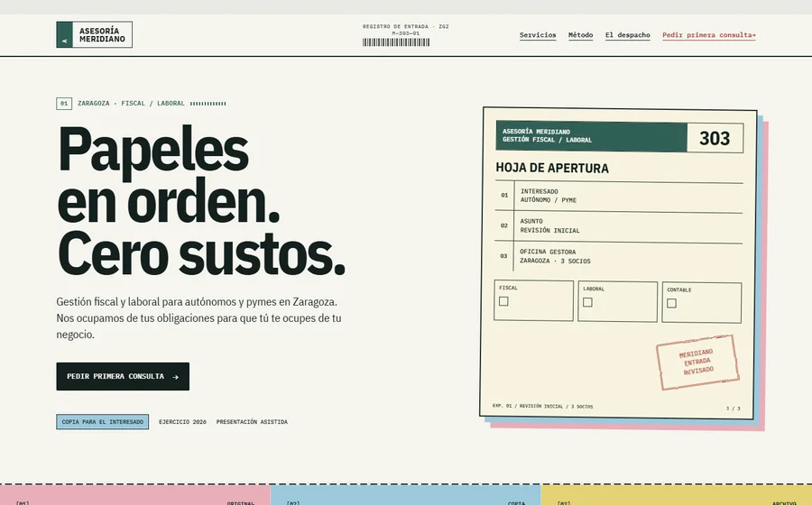This screenshot has height=505, width=812.
Task: Click the pink Original strip
Action: click(135, 495)
